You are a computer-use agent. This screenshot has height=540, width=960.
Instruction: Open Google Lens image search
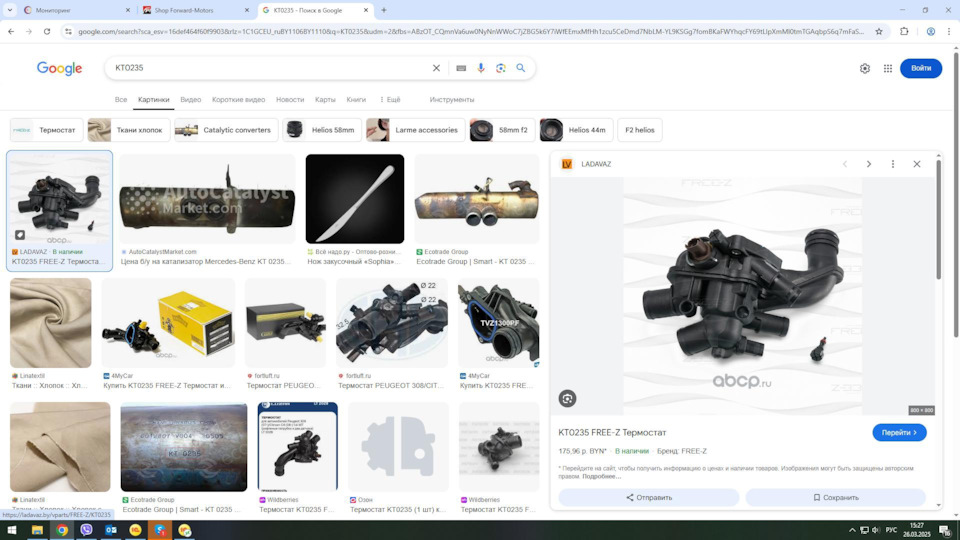[x=501, y=68]
